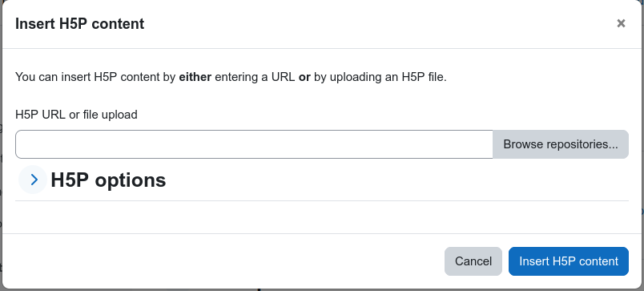
Task: Cancel inserting H5P content
Action: coord(473,261)
